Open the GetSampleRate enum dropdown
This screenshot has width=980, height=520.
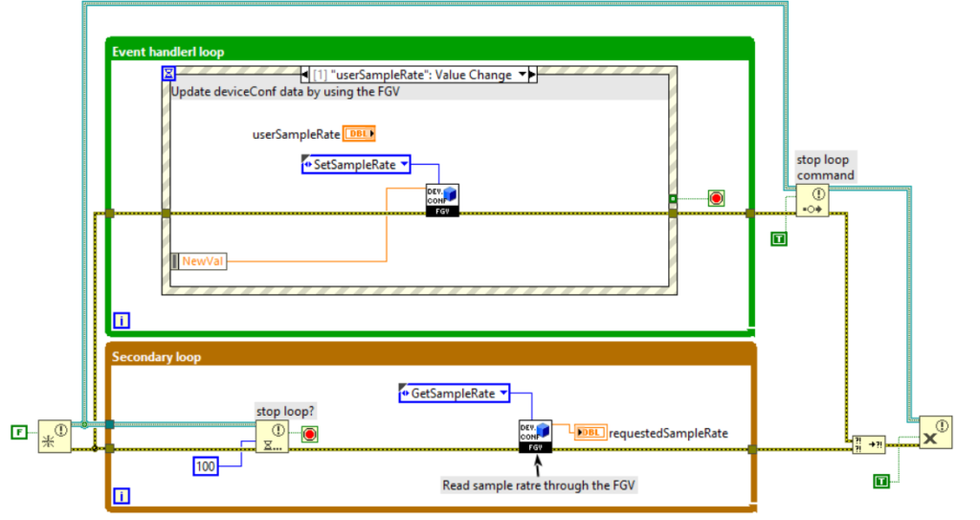click(x=453, y=393)
